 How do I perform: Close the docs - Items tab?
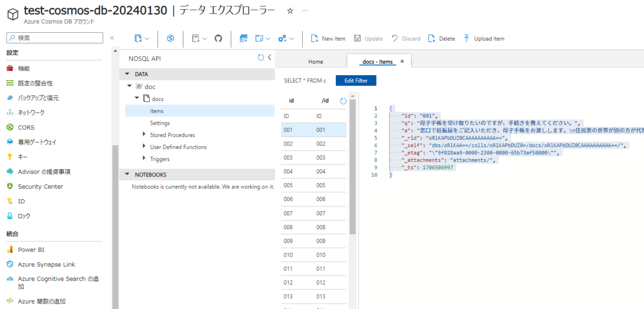402,61
